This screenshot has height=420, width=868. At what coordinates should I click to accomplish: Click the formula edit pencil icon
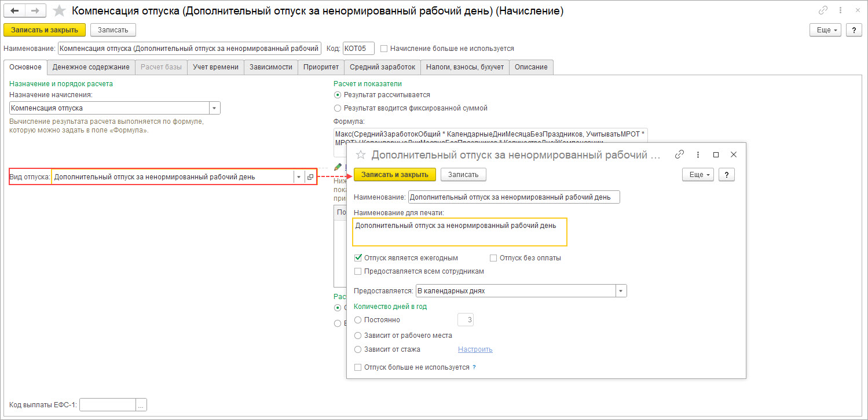(338, 166)
